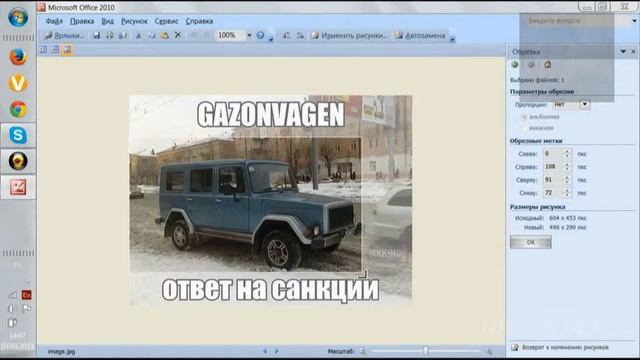
Task: Launch Firefox from the taskbar
Action: (18, 57)
